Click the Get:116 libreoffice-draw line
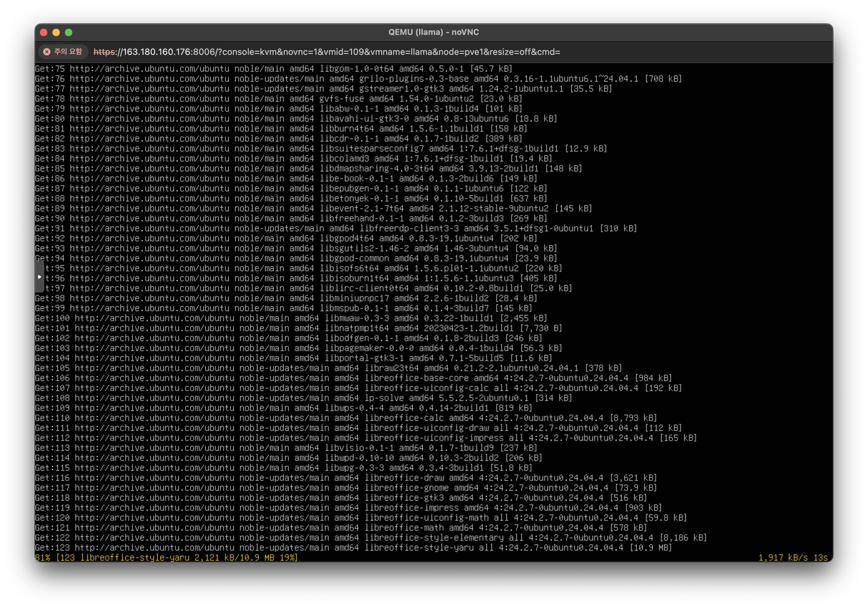Viewport: 868px width, 608px height. (345, 478)
